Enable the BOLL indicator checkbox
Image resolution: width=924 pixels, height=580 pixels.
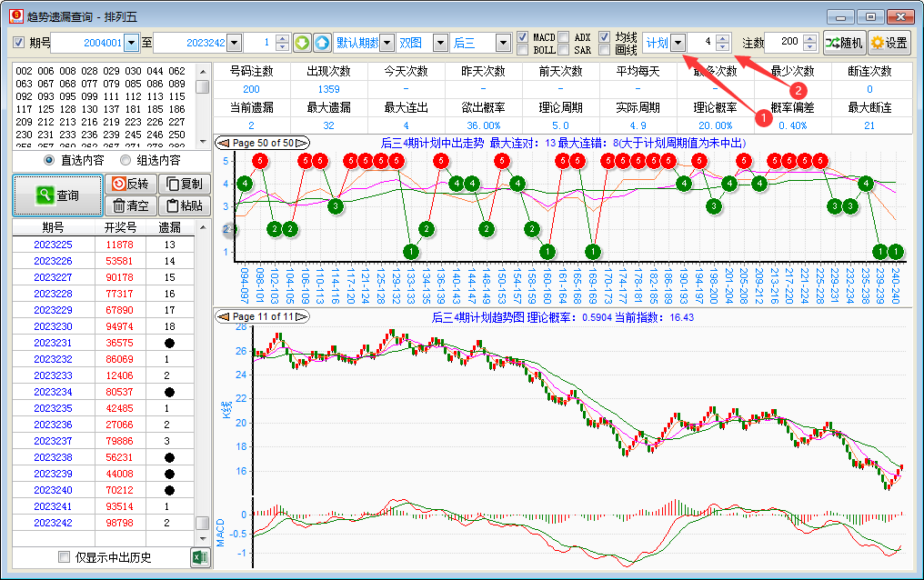pos(523,50)
